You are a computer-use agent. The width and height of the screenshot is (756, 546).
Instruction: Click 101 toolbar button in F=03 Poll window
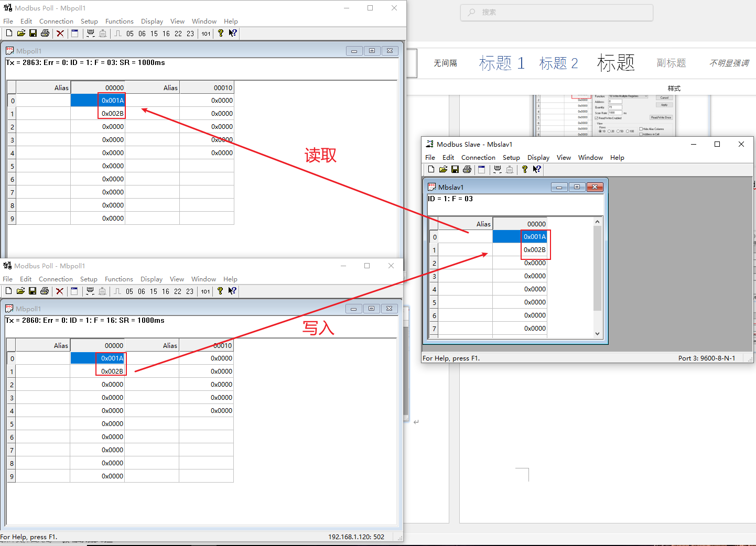tap(206, 34)
